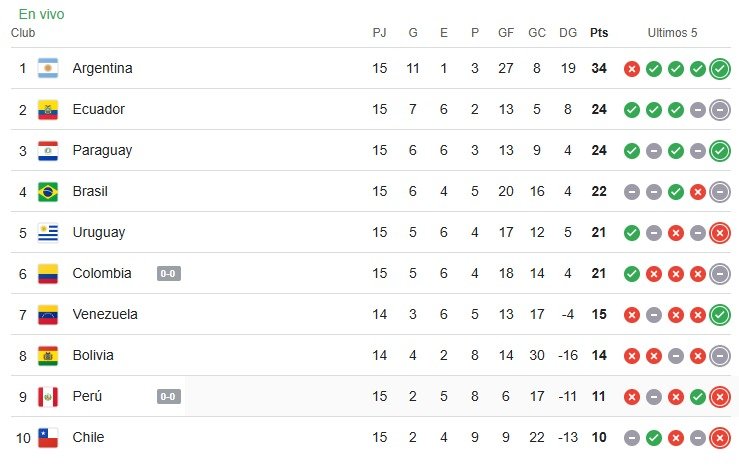Click Venezuela's circled green win icon
The height and width of the screenshot is (471, 739).
pos(720,315)
